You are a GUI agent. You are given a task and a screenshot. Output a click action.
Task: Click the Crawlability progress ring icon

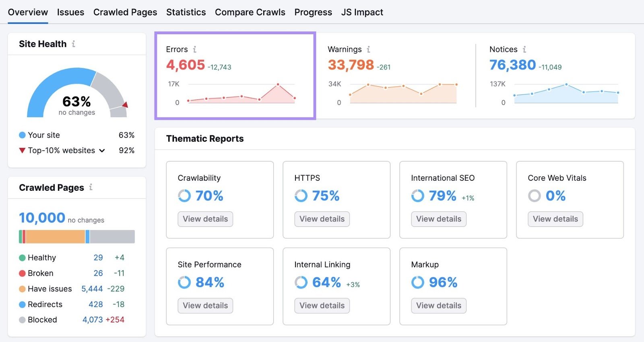click(184, 196)
